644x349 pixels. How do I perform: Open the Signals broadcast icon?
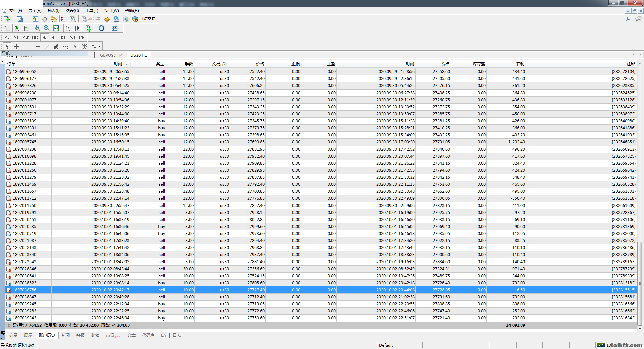pyautogui.click(x=126, y=19)
